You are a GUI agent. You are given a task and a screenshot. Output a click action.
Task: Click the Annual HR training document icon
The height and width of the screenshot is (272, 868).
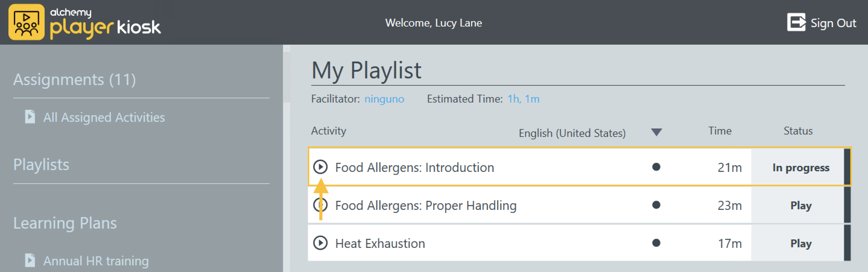point(30,260)
